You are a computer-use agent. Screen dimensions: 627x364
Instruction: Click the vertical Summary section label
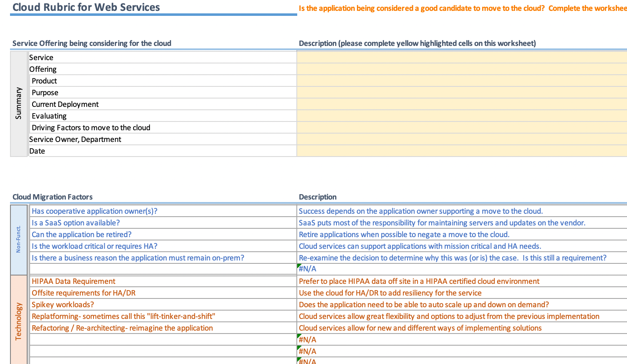tap(19, 104)
